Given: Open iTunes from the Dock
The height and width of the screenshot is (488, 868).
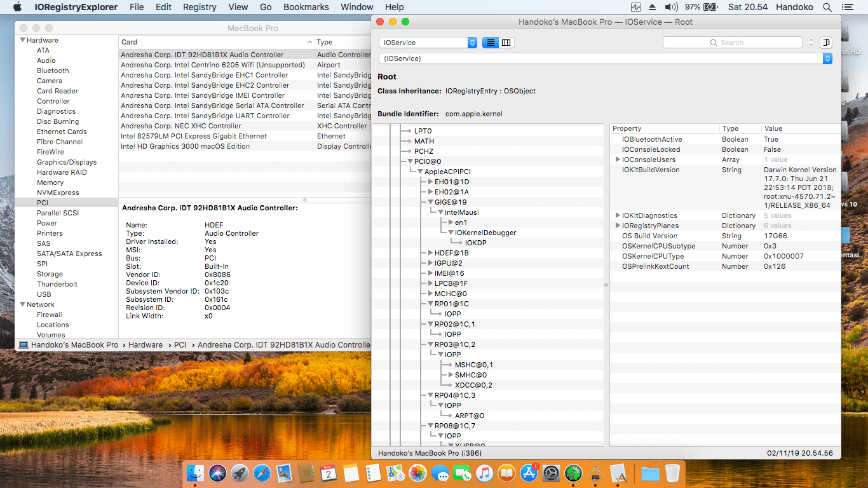Looking at the screenshot, I should [484, 473].
